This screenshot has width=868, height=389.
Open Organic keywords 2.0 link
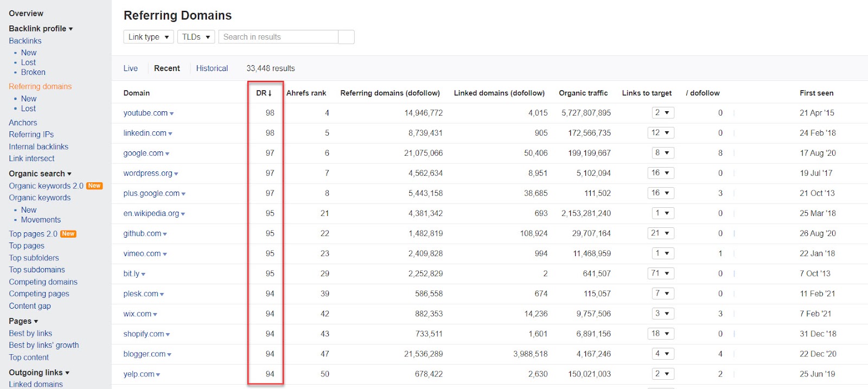(46, 186)
